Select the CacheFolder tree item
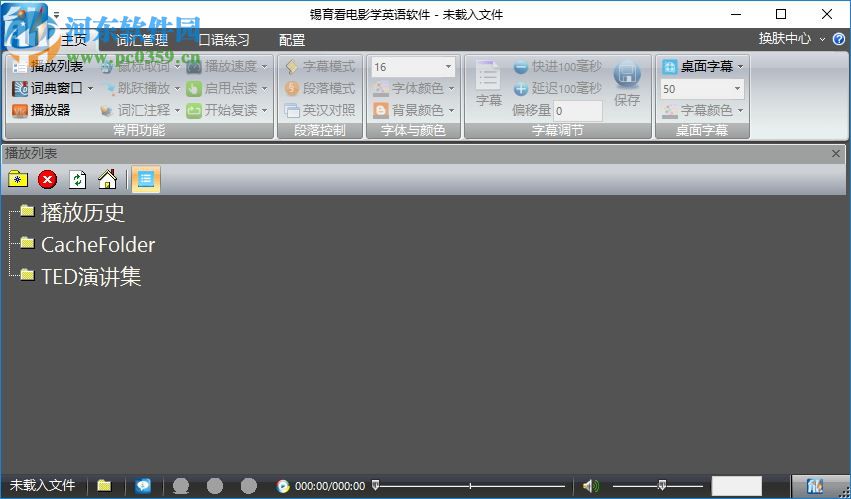The image size is (851, 499). pos(98,244)
